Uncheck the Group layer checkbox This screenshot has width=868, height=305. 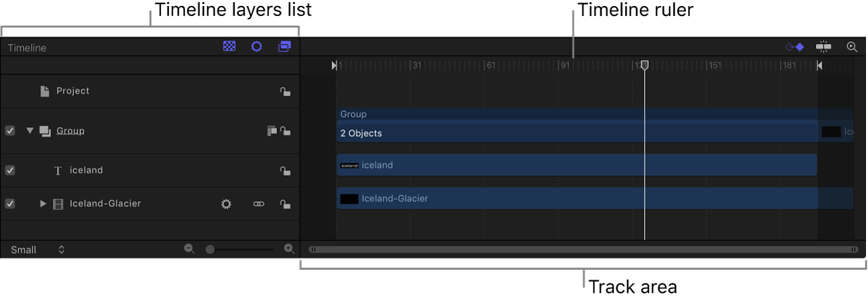[x=10, y=131]
